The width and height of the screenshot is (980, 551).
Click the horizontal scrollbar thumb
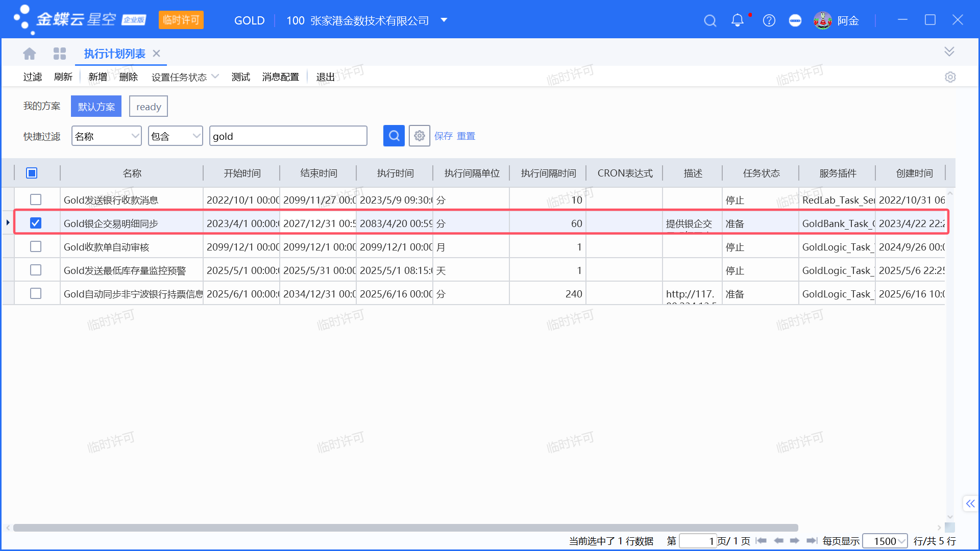point(406,528)
